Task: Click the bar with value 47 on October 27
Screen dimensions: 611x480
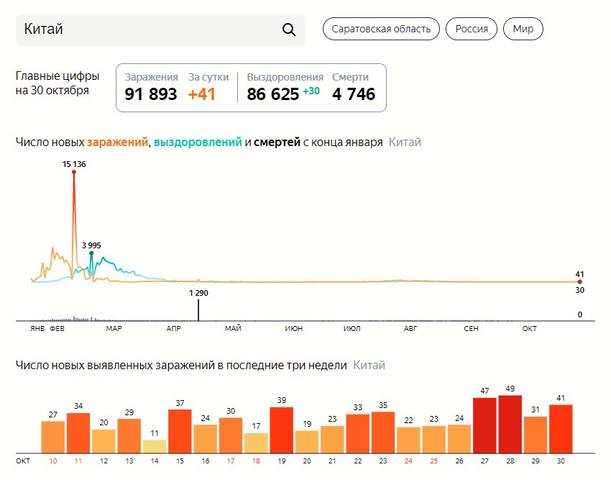Action: pos(485,426)
